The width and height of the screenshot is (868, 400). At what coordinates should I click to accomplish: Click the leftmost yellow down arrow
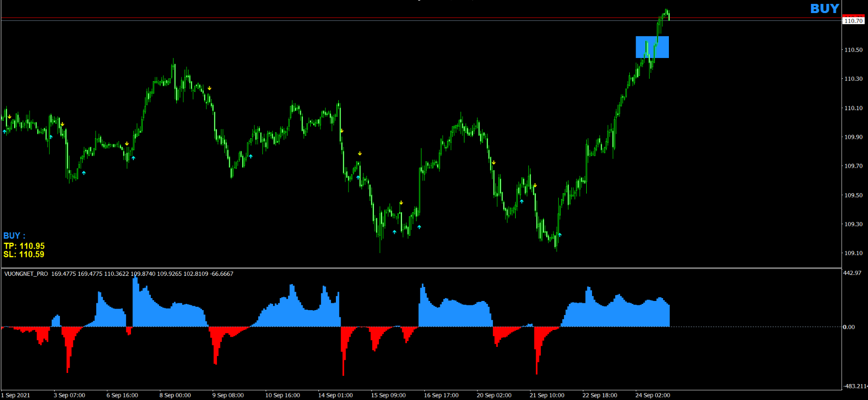[x=9, y=117]
